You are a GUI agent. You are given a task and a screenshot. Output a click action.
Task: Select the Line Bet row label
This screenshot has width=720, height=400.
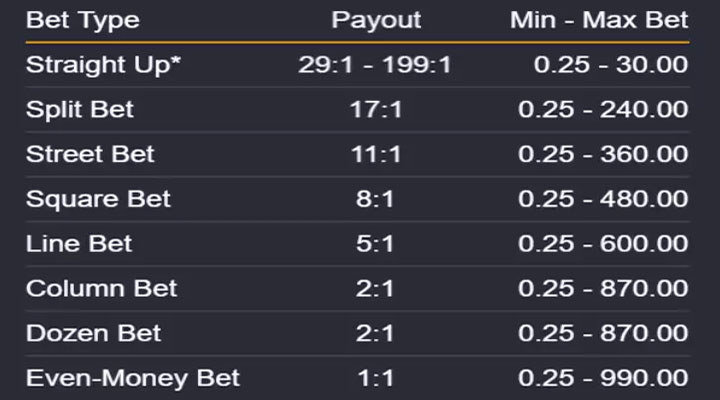79,244
